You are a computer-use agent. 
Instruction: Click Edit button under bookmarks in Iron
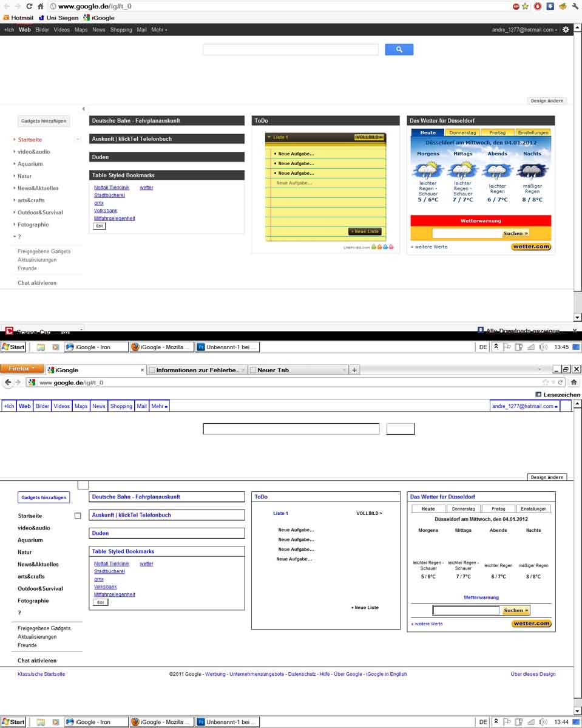(100, 226)
